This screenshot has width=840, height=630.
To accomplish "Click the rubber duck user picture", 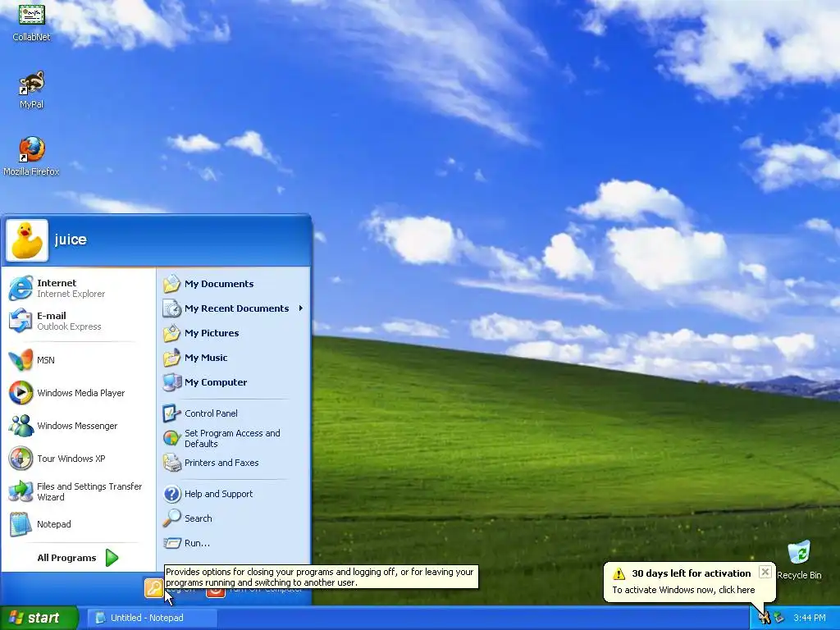I will [27, 240].
